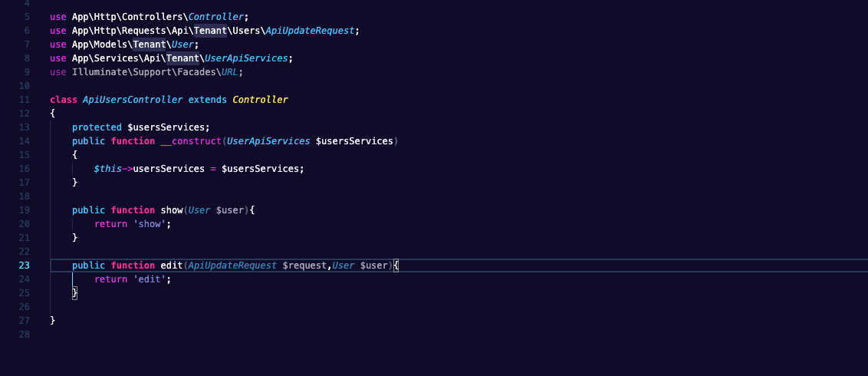The width and height of the screenshot is (868, 376).
Task: Click the class closing brace on line 27
Action: [53, 320]
